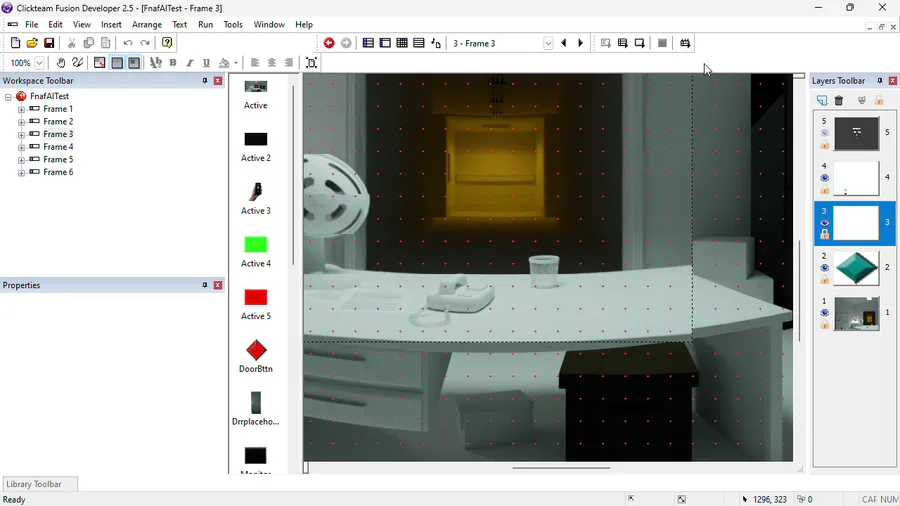Create a new application file

pos(15,43)
